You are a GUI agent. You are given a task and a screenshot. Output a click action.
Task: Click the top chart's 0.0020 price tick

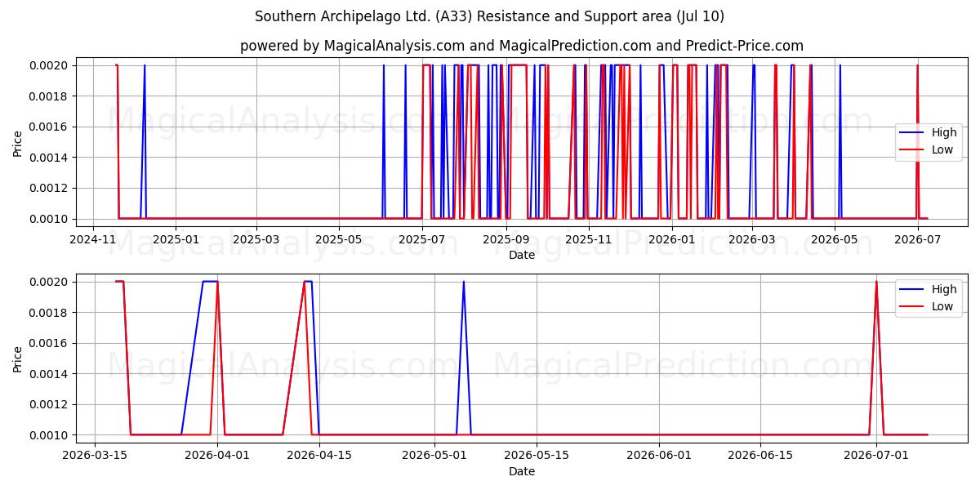pos(49,65)
